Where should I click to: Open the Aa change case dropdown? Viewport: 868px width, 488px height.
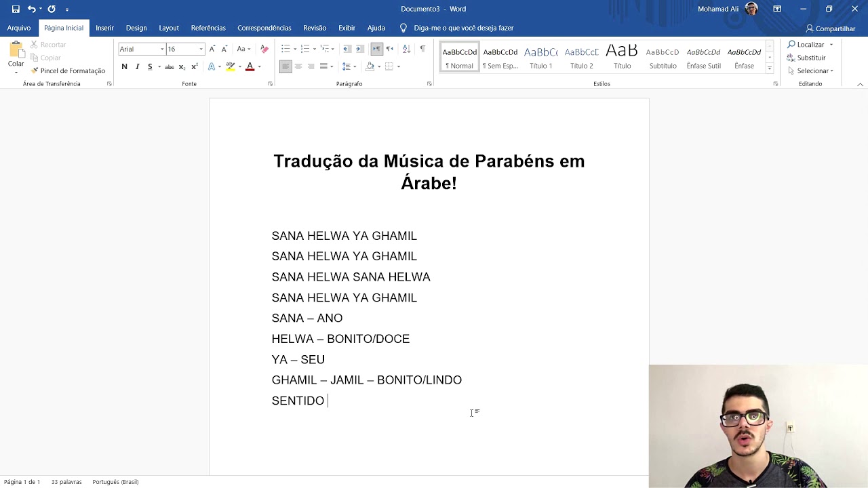(243, 49)
